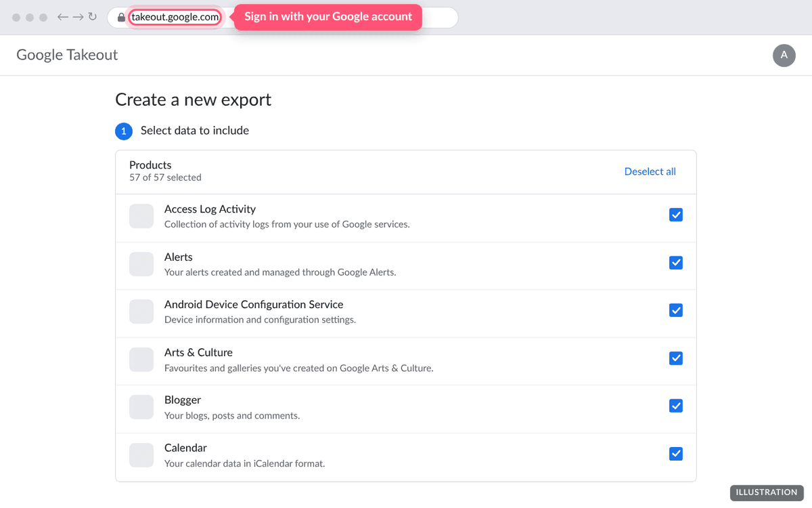
Task: Click the takeout.google.com address field
Action: pyautogui.click(x=283, y=18)
